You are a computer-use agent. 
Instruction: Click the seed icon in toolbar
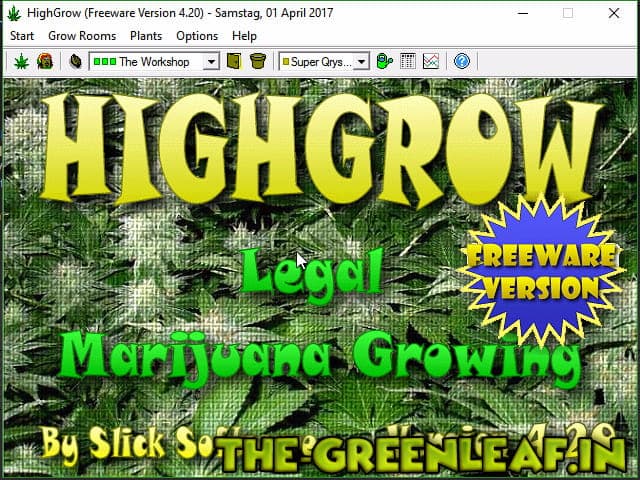pyautogui.click(x=75, y=62)
